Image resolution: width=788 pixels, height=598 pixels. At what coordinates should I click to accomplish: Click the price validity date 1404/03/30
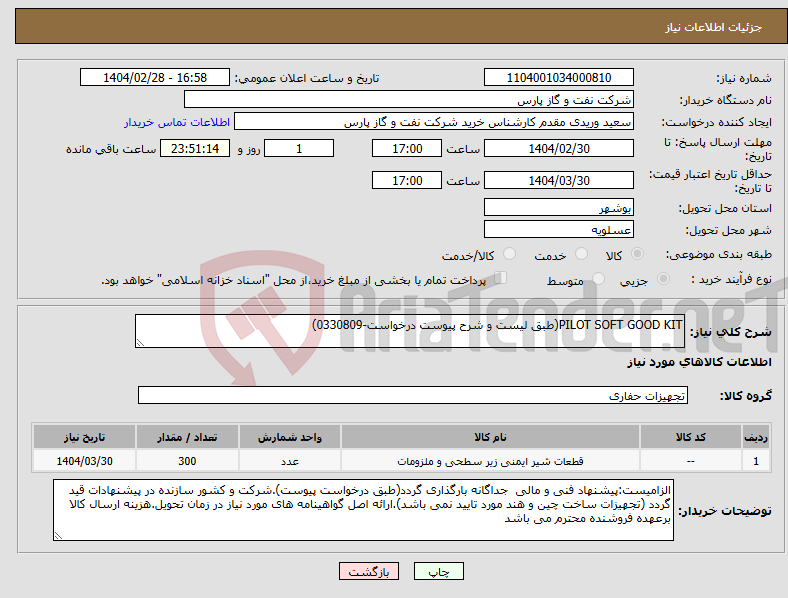559,180
